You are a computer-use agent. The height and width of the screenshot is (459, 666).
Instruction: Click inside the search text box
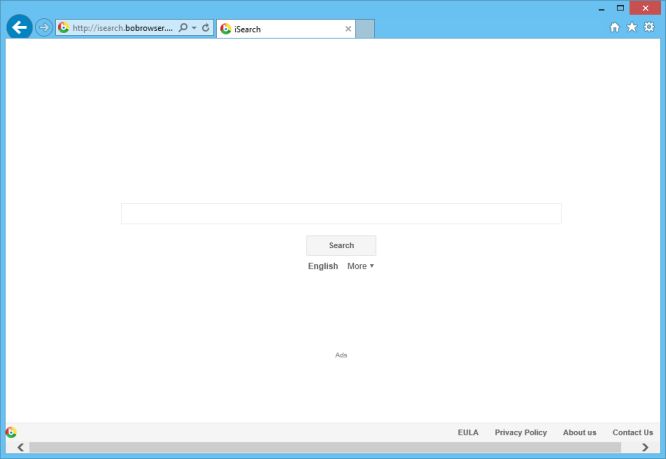click(341, 214)
